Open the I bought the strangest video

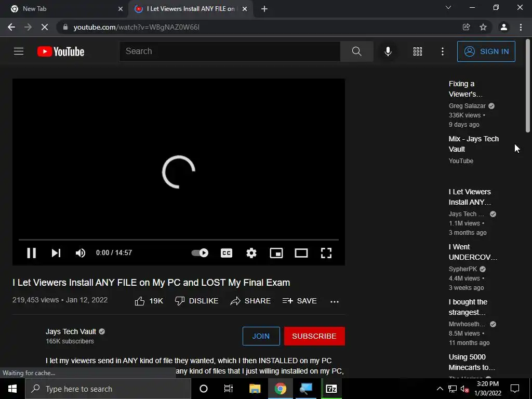468,307
